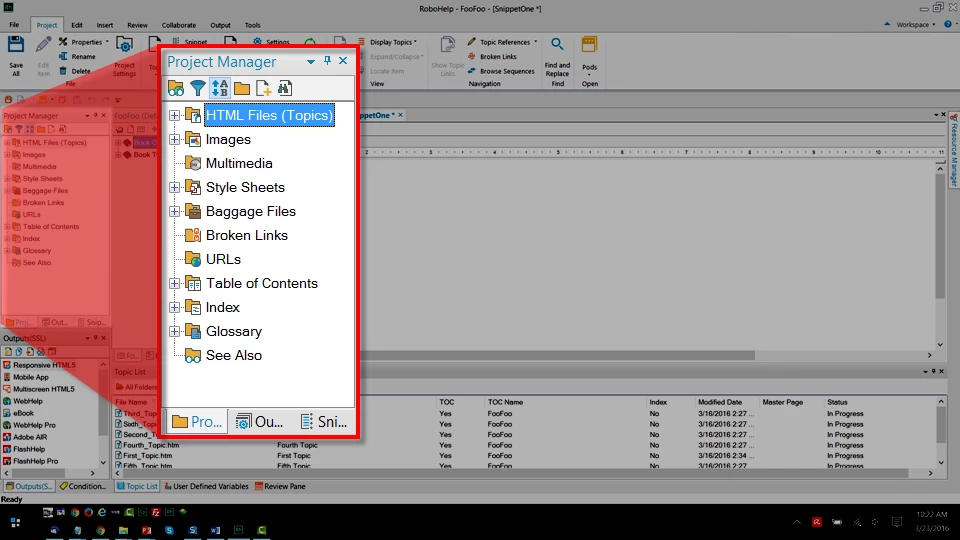Click the Modified Date column header
Viewport: 960px width, 540px height.
pos(719,402)
